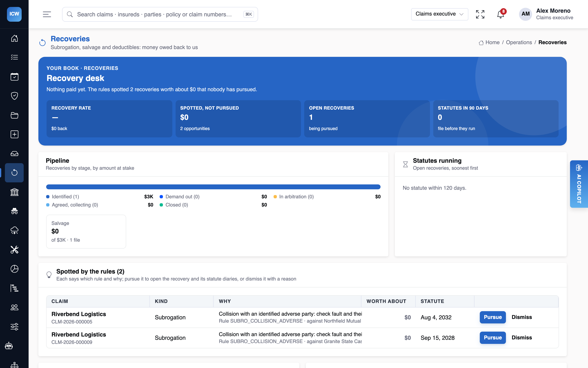The image size is (588, 368).
Task: Open the Claims executive role dropdown
Action: pos(440,14)
